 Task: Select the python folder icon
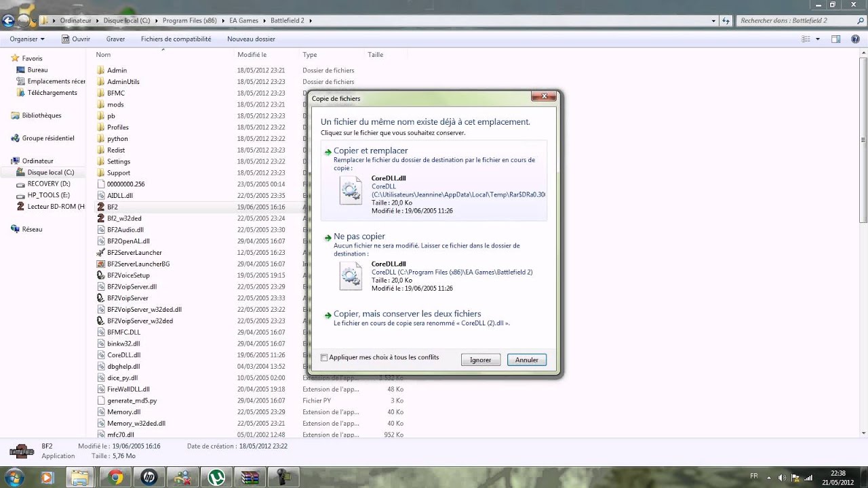click(101, 139)
